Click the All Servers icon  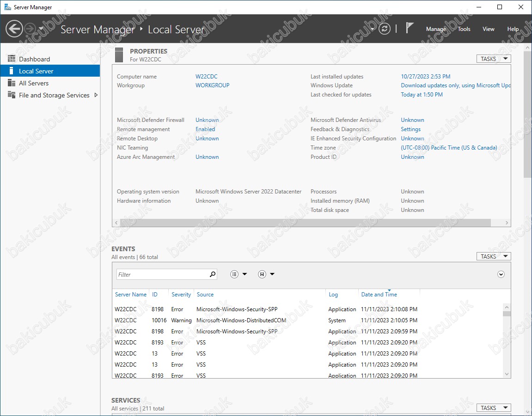coord(12,83)
